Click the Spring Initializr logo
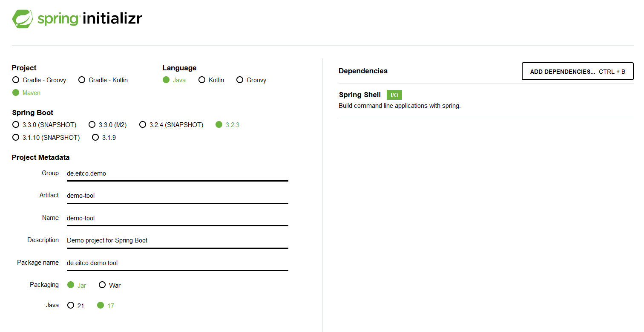Viewport: 644px width, 332px height. point(77,19)
